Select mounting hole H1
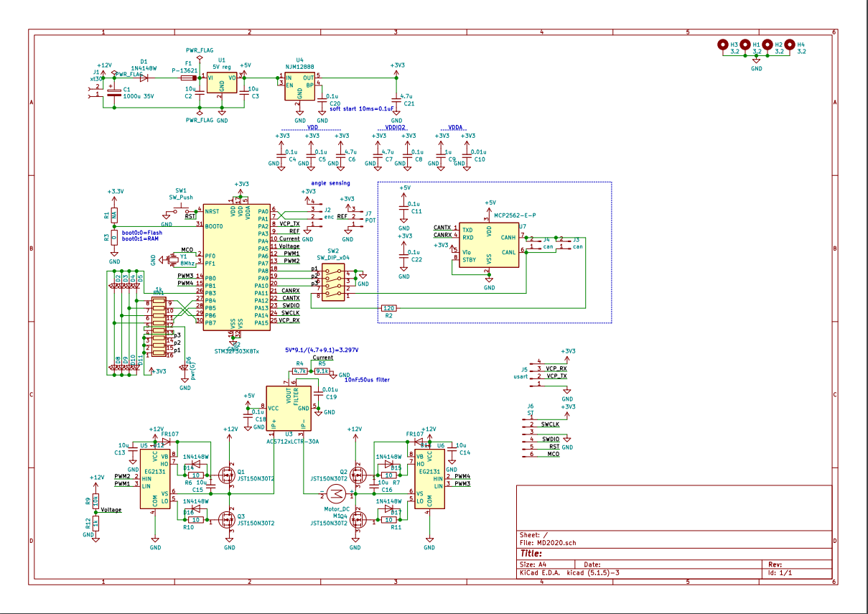868x614 pixels. click(x=745, y=43)
